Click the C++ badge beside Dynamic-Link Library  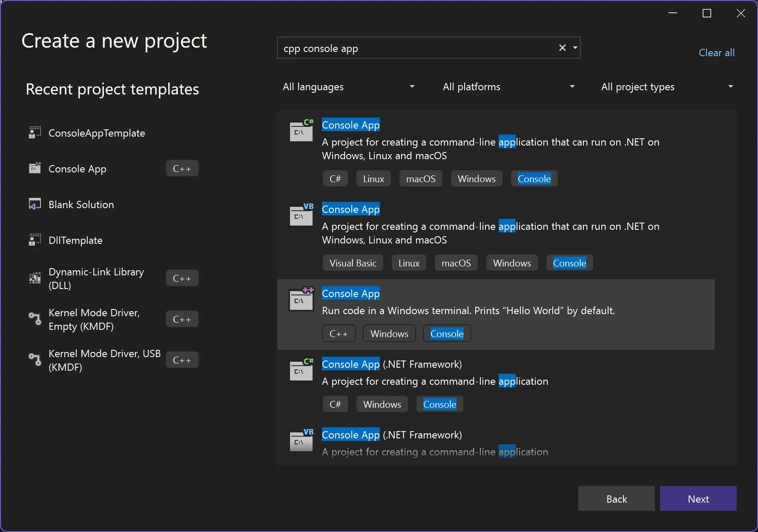click(x=182, y=278)
